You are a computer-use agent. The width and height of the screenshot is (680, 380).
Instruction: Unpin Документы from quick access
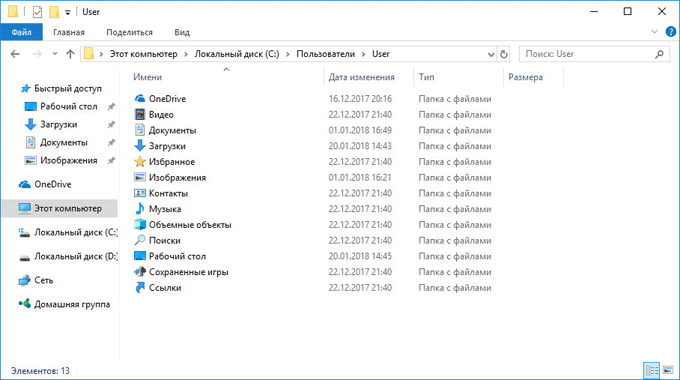coord(111,142)
